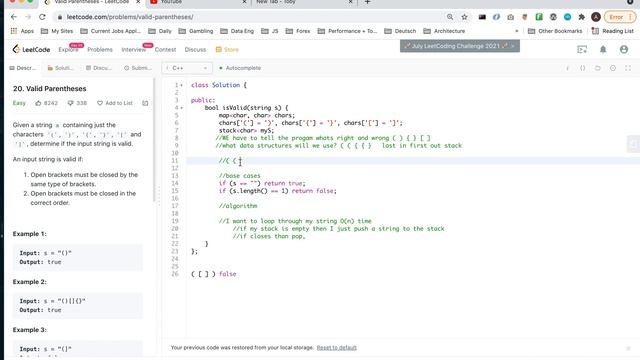Expand the bookmarks overflow chevron
Screen dimensions: 640x360
click(x=516, y=31)
